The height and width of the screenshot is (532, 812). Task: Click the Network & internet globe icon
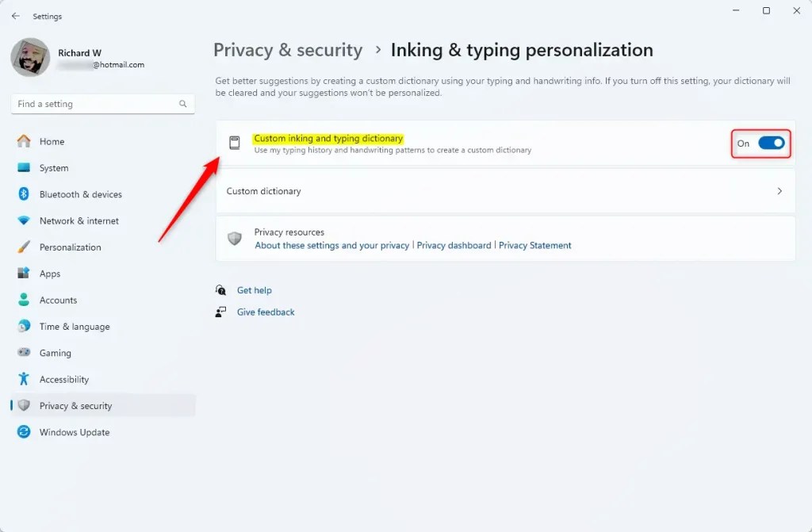click(23, 220)
